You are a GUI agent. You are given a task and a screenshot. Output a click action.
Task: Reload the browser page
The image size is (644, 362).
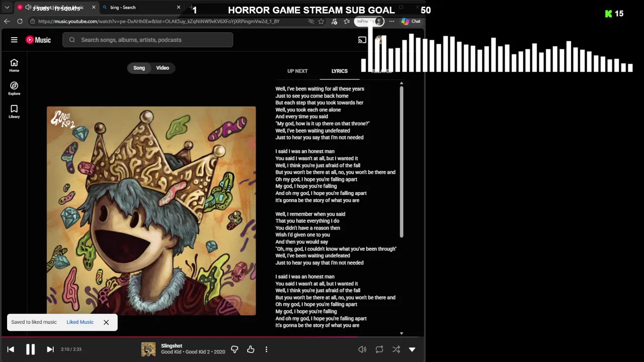coord(20,21)
